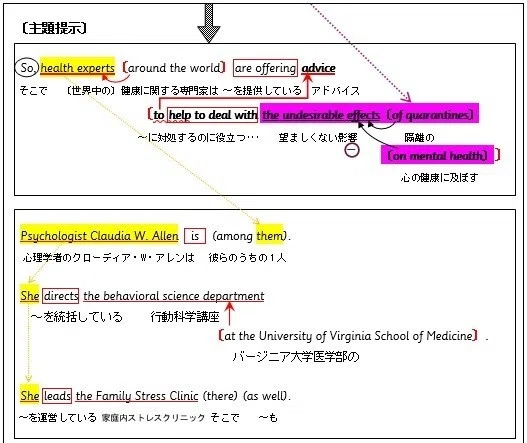The height and width of the screenshot is (443, 527).
Task: Click the circled word "So"
Action: tap(27, 68)
